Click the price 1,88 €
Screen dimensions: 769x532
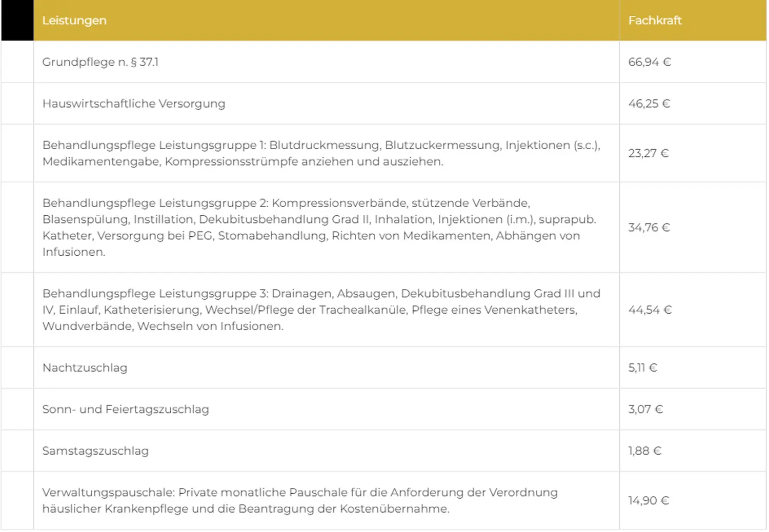(x=645, y=451)
